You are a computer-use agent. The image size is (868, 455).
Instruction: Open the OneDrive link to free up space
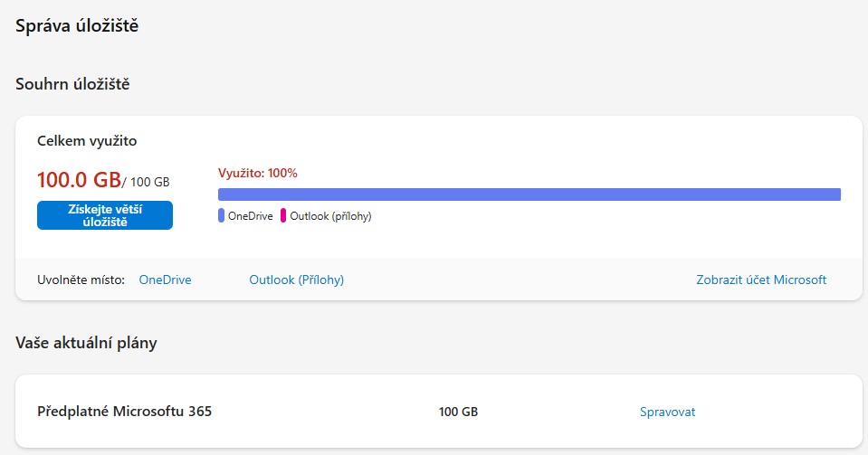pyautogui.click(x=165, y=280)
